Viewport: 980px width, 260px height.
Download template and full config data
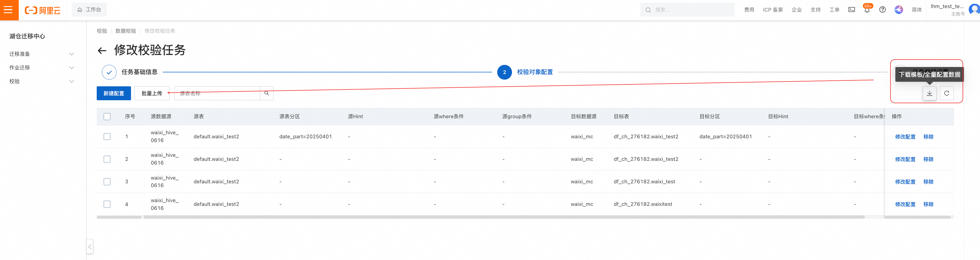929,93
